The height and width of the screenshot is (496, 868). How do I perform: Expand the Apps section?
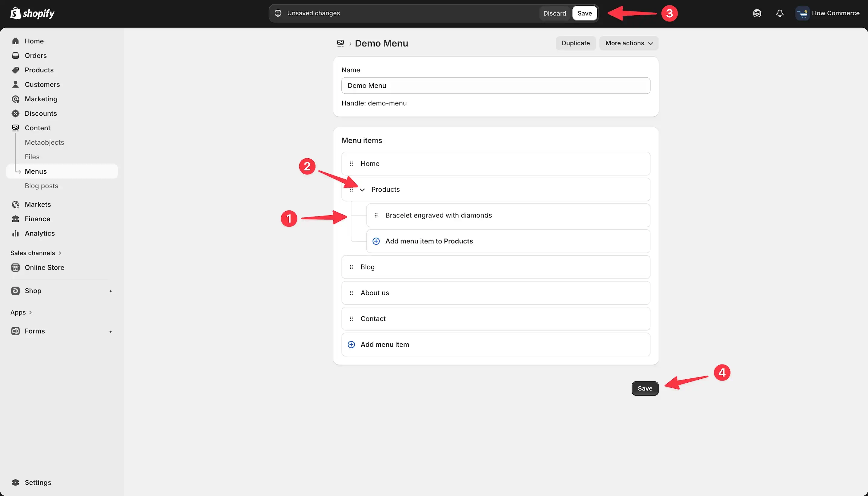click(21, 312)
